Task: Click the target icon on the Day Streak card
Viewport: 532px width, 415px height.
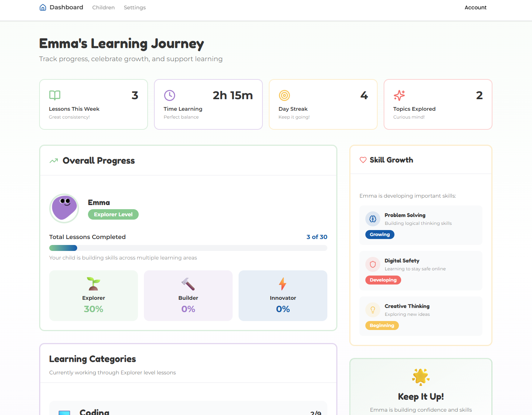Action: (x=284, y=95)
